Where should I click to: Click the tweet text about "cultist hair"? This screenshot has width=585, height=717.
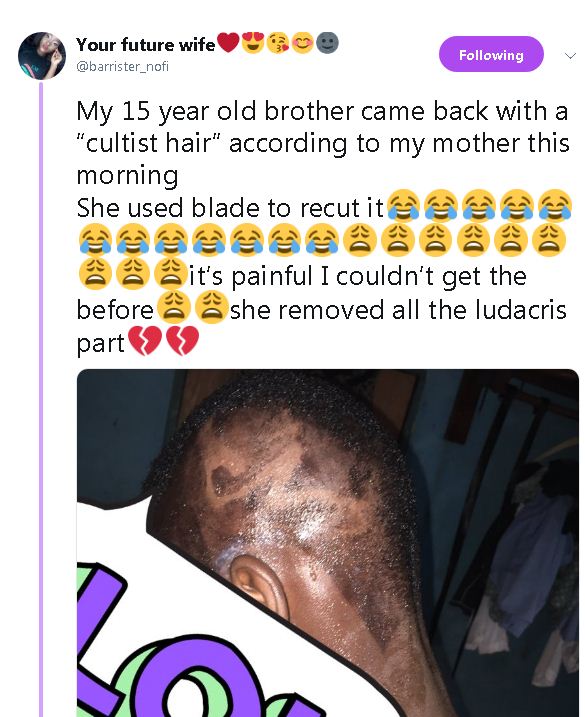pyautogui.click(x=323, y=143)
